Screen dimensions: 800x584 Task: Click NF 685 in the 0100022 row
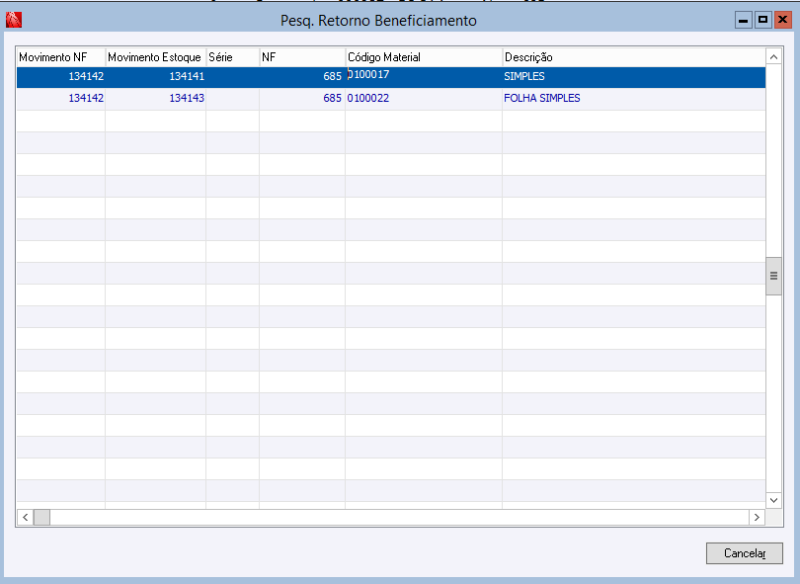click(x=302, y=98)
